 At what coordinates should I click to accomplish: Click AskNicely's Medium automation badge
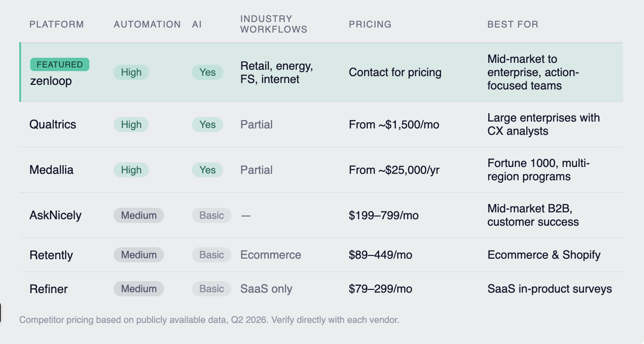pyautogui.click(x=139, y=215)
